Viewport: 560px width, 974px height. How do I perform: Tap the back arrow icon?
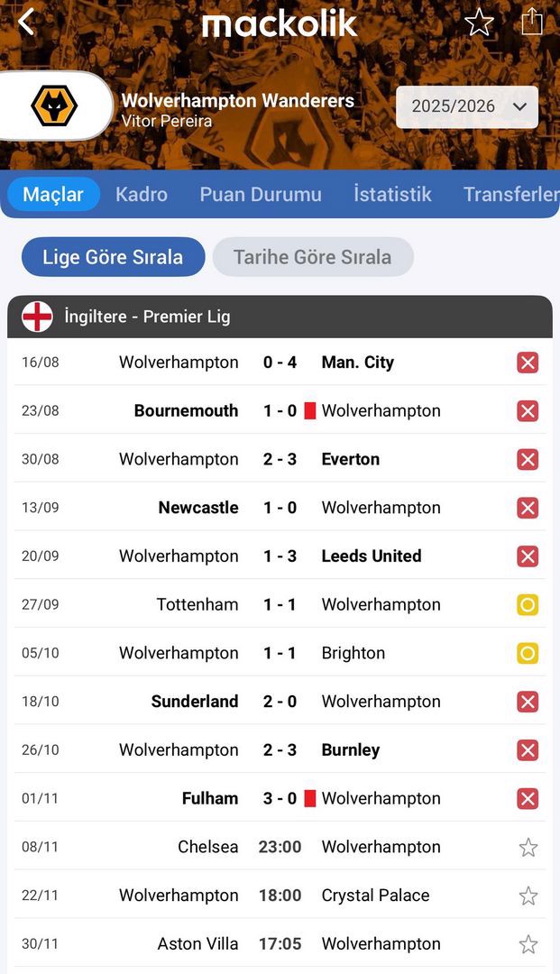[26, 22]
